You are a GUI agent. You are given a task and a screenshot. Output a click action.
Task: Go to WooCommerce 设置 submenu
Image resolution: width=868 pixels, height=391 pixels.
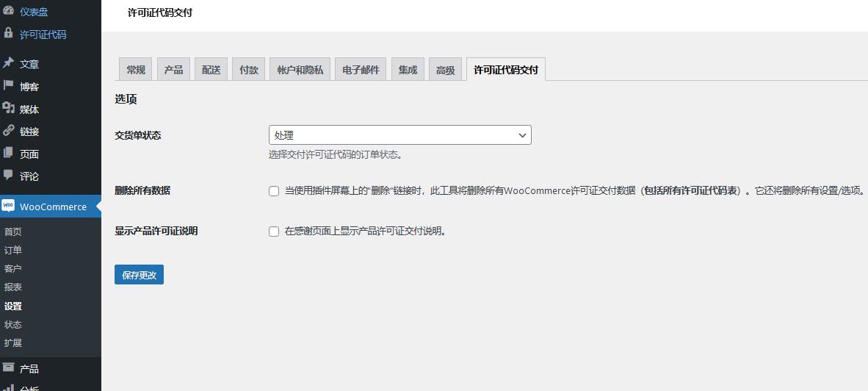pos(12,306)
